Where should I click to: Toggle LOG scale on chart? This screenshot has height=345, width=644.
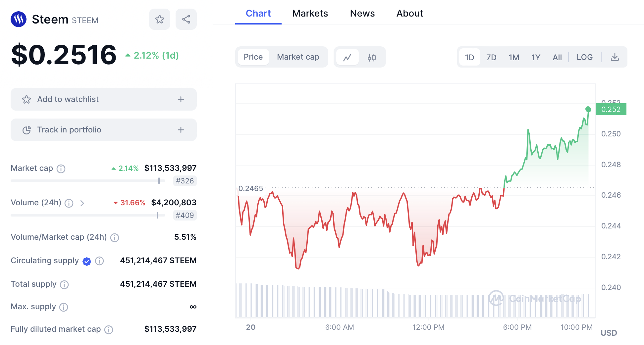(584, 57)
